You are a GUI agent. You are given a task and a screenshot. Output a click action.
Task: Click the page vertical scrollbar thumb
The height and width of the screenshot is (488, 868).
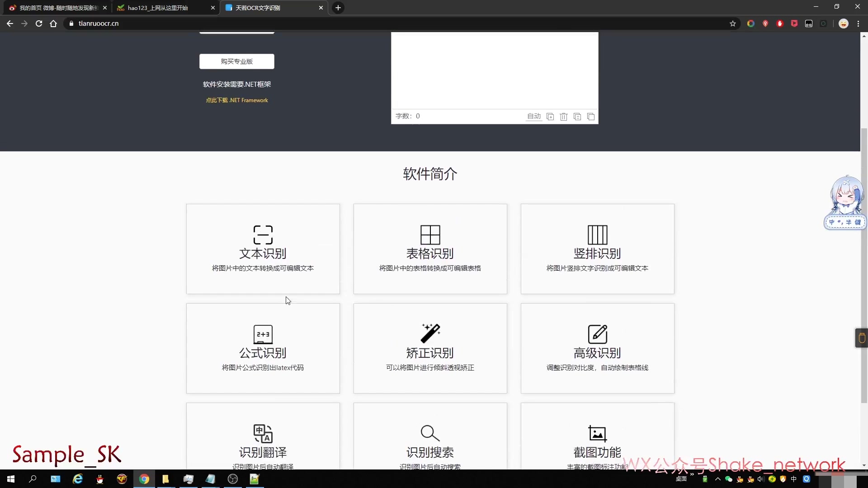pos(864,266)
